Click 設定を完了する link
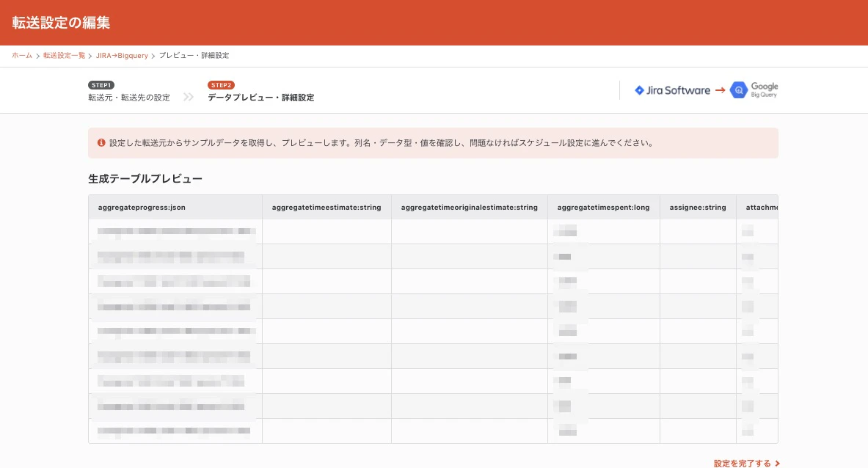 click(x=743, y=463)
